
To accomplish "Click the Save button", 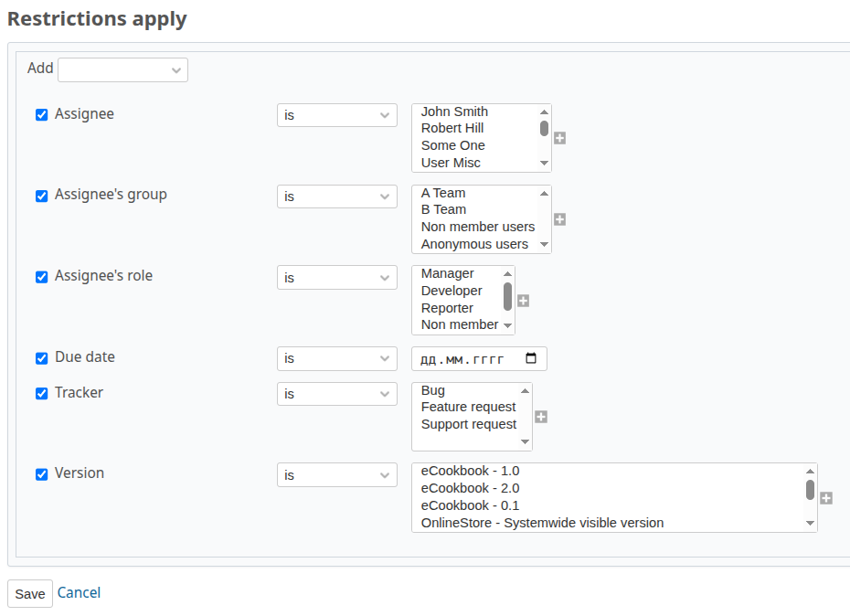I will click(30, 594).
